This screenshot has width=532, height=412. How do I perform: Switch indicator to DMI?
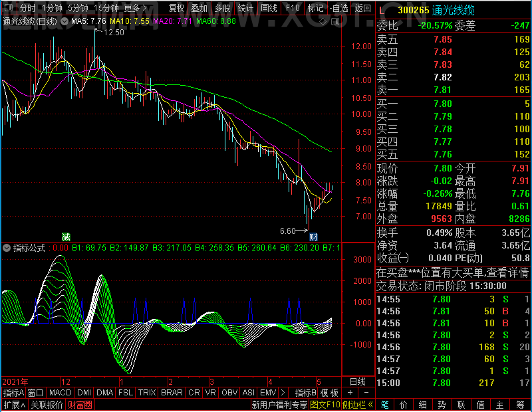pos(84,393)
